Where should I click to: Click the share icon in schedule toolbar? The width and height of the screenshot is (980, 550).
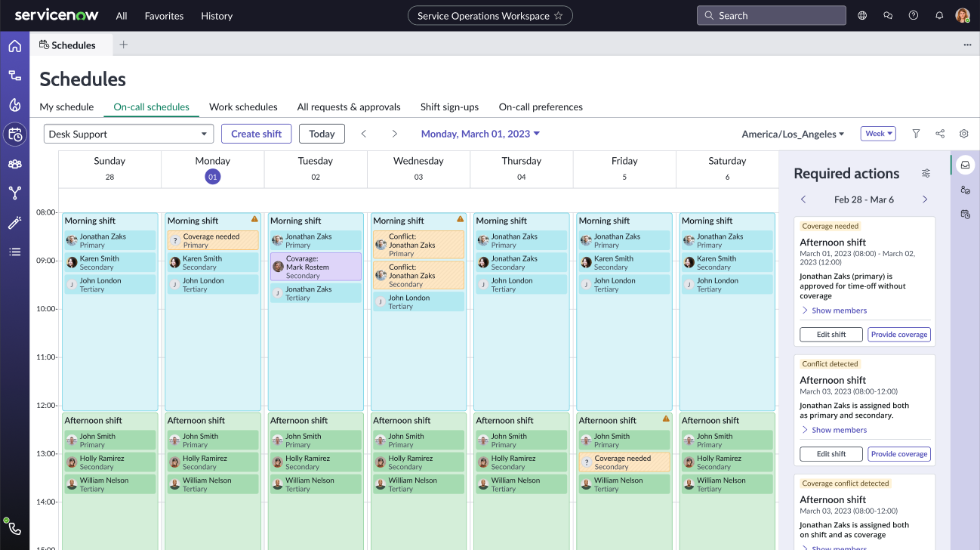[x=940, y=134]
